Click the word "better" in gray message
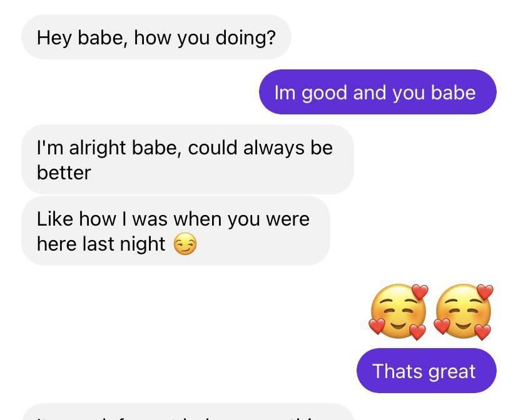This screenshot has width=518, height=420. pos(64,172)
